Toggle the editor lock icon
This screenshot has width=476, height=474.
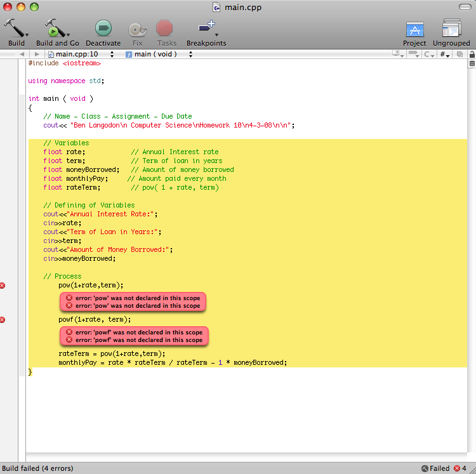point(472,55)
